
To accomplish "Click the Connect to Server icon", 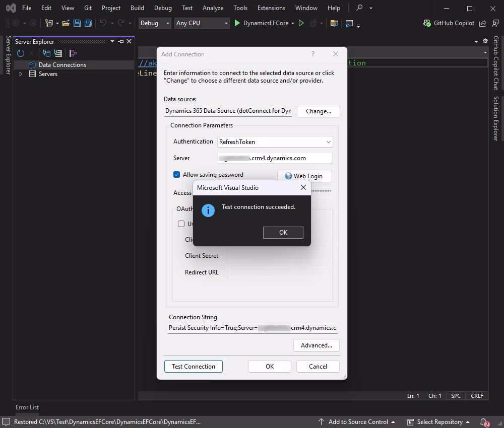I will [x=58, y=53].
